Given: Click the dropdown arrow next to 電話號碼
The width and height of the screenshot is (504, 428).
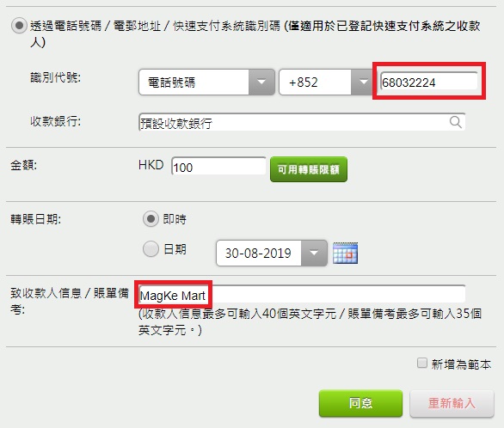Looking at the screenshot, I should (261, 83).
